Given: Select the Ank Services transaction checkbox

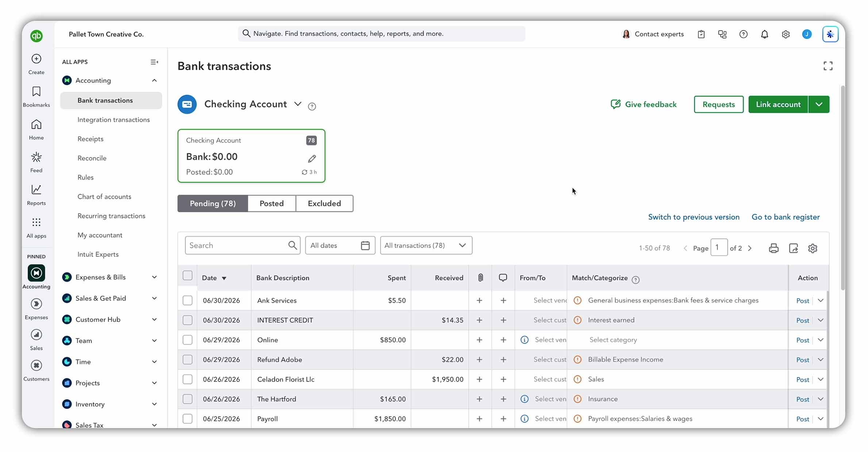Looking at the screenshot, I should [188, 300].
